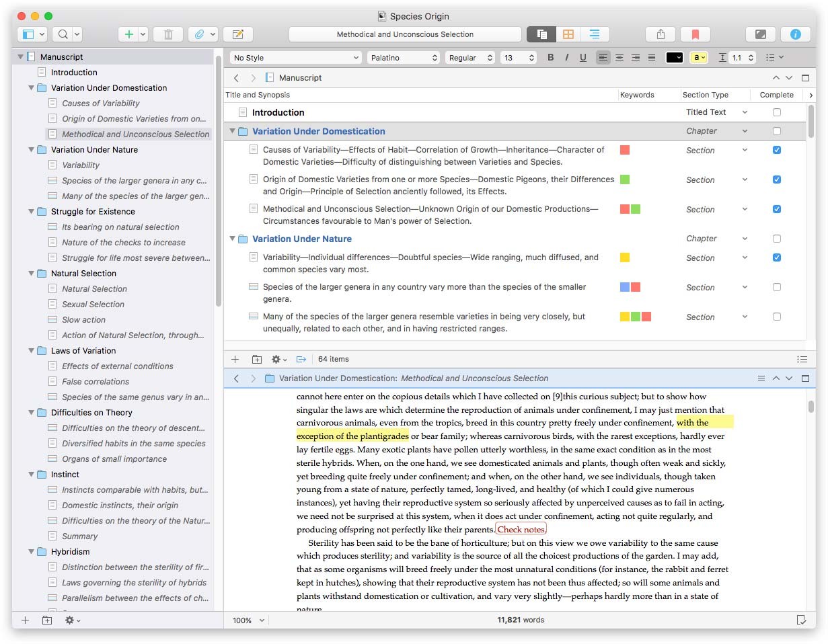Click the paperclip attachment icon

point(200,34)
